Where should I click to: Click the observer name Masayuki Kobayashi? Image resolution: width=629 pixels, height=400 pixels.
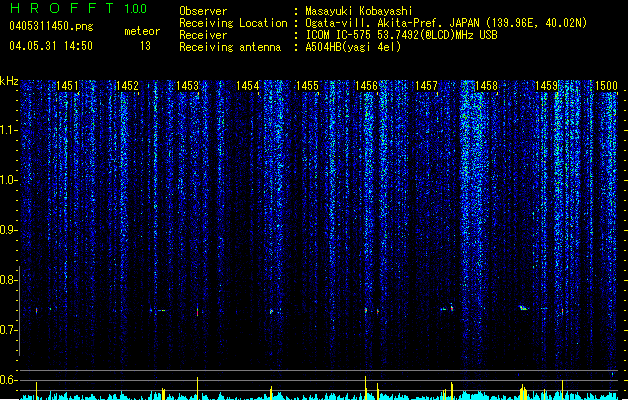click(359, 11)
